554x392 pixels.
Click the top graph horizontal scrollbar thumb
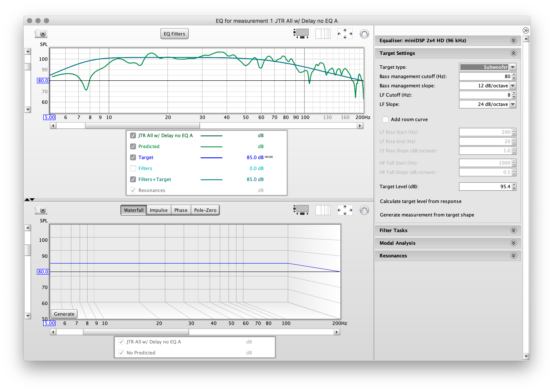142,126
